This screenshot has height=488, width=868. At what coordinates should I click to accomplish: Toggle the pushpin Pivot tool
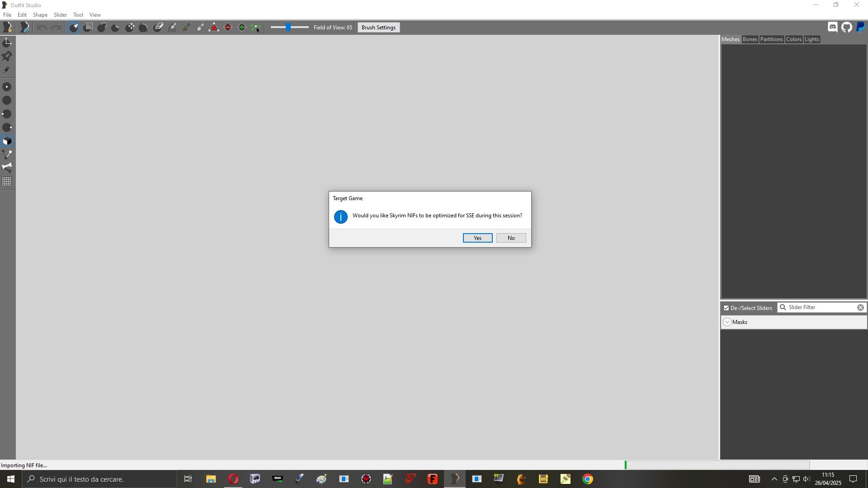pyautogui.click(x=7, y=56)
